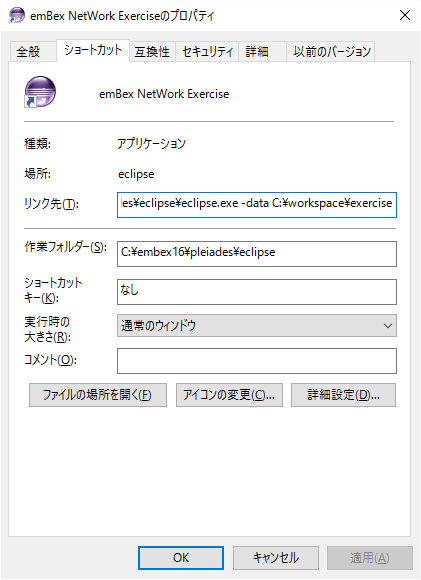
Task: Click the ショートカットキー(K): label
Action: [x=53, y=290]
